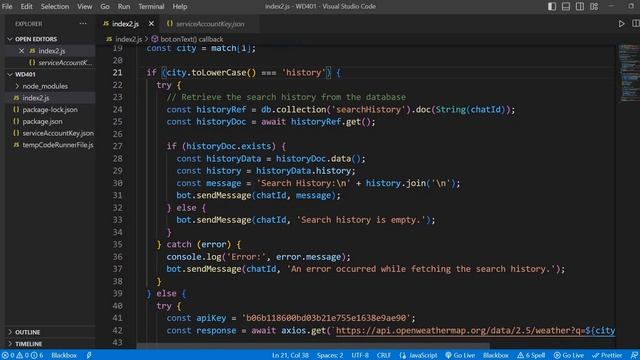640x360 pixels.
Task: Toggle primary side bar layout icon
Action: tap(552, 7)
